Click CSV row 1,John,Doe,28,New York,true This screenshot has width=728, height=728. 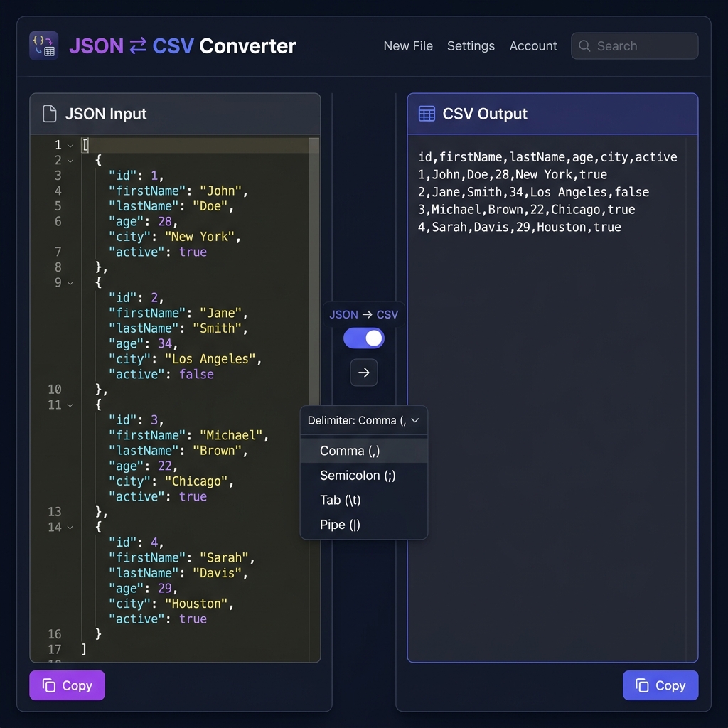513,175
